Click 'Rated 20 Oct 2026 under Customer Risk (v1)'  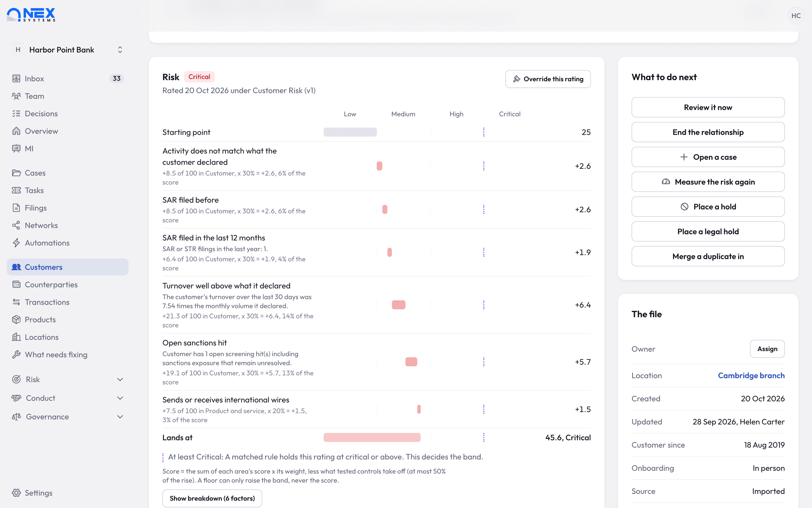239,90
